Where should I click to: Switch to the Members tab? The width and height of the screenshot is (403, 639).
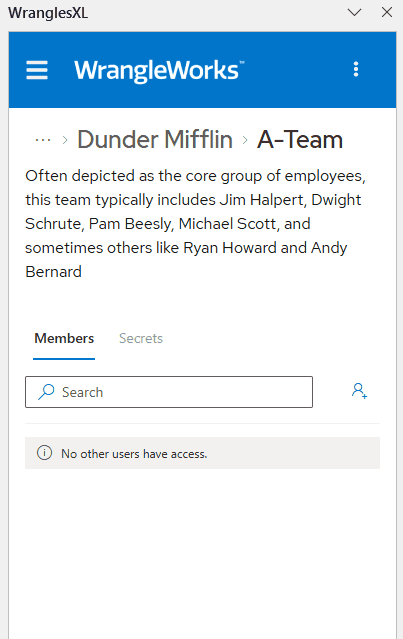[64, 339]
